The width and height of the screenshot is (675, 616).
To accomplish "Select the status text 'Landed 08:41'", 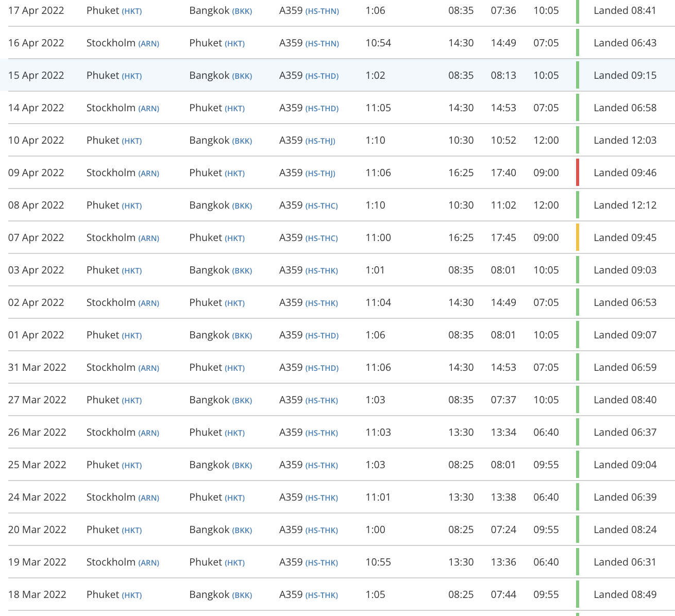I will click(x=625, y=10).
